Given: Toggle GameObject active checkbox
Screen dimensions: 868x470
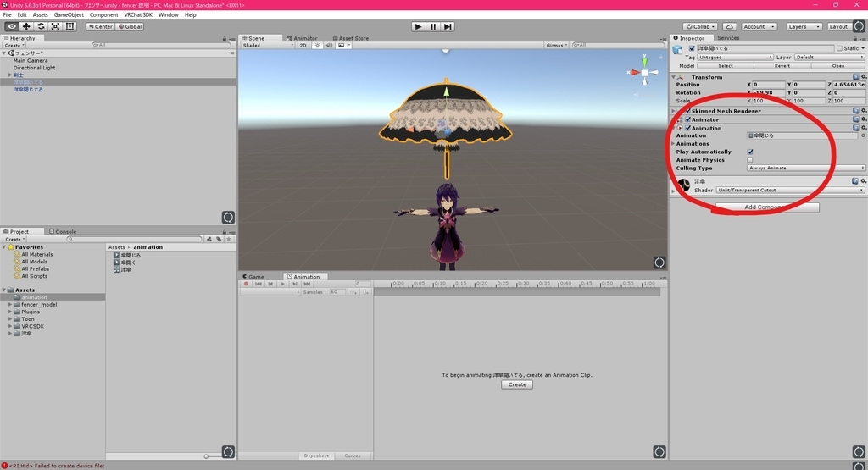Looking at the screenshot, I should (692, 48).
